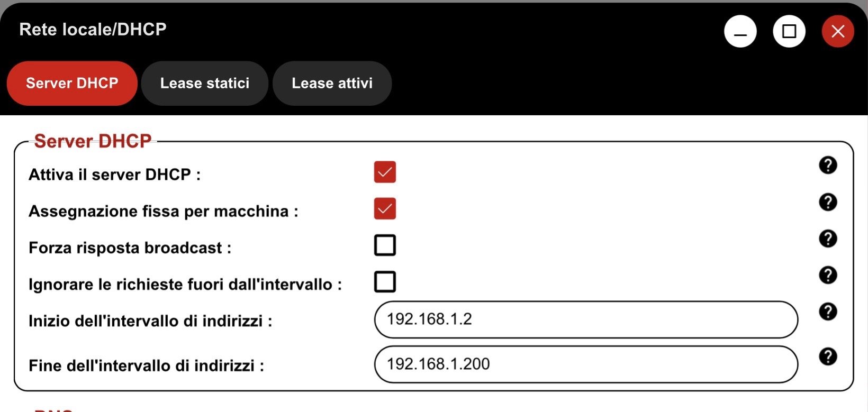Show help for Assegnazione fissa per macchina
The height and width of the screenshot is (412, 868).
coord(828,202)
